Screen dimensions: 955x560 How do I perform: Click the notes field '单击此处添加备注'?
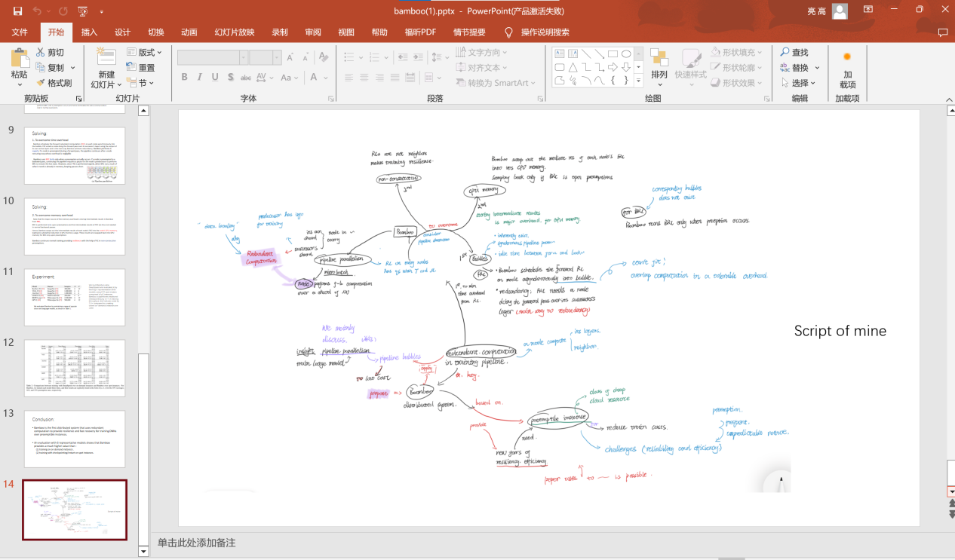click(x=197, y=543)
